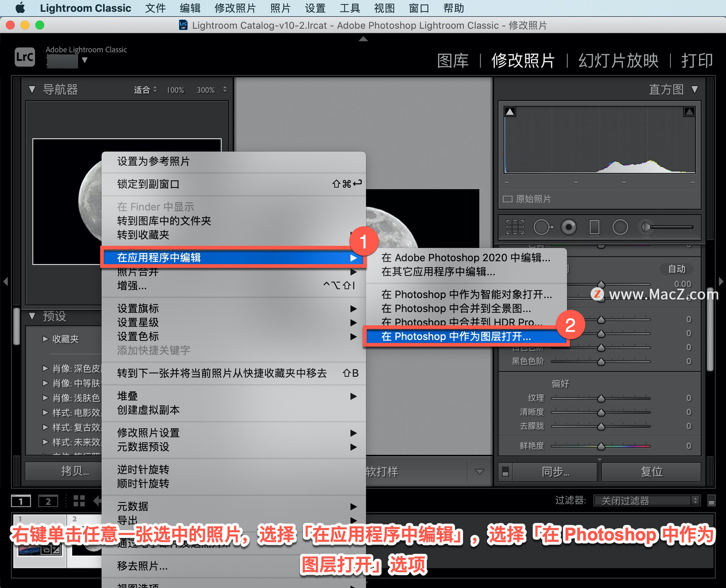
Task: Select 在 Photoshop 中作为图层打开...
Action: [x=467, y=336]
